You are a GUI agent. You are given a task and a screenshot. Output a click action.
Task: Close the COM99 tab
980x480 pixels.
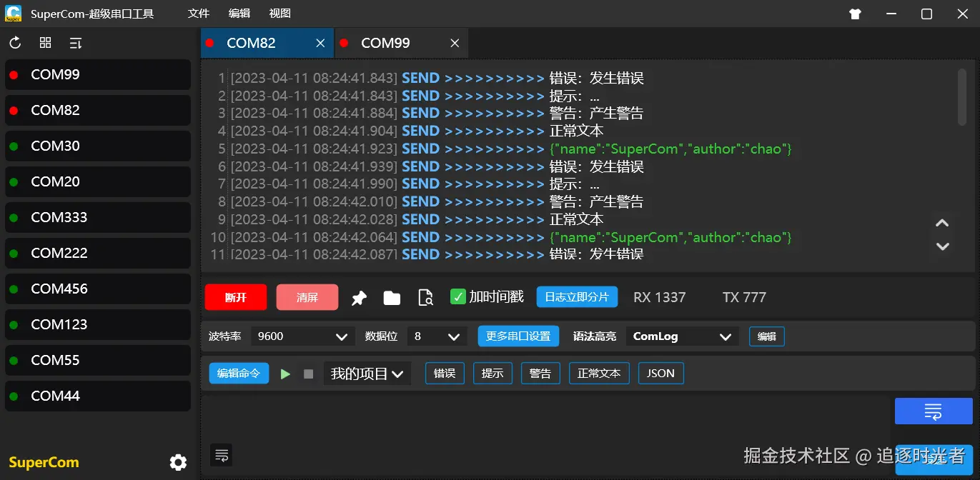[455, 43]
